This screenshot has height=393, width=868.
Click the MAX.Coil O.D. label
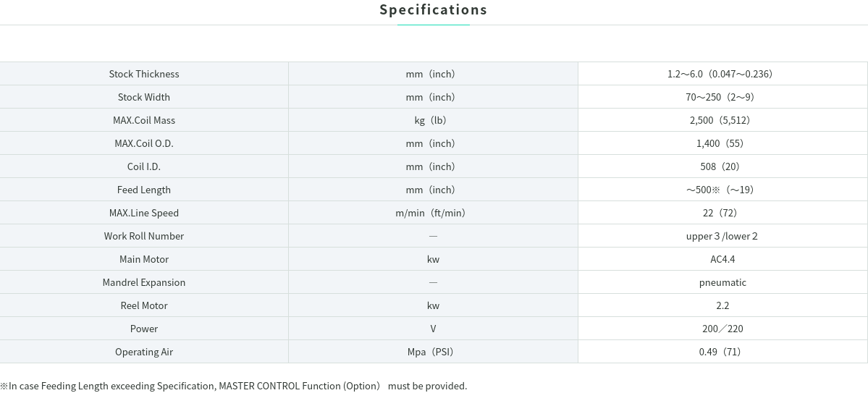(144, 143)
